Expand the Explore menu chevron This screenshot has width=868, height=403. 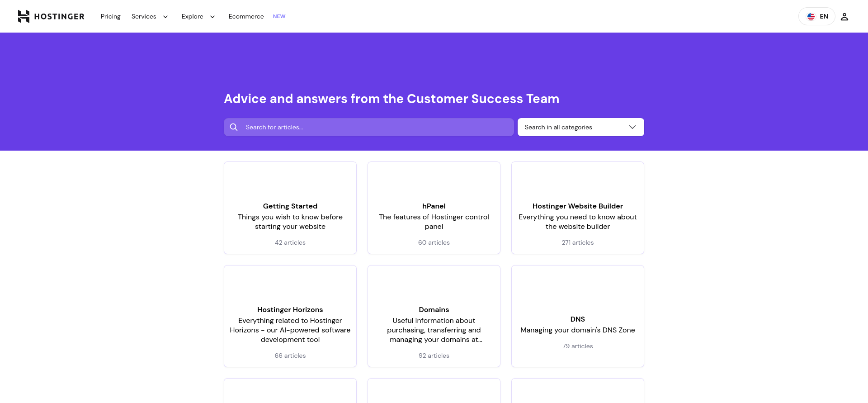(x=212, y=17)
